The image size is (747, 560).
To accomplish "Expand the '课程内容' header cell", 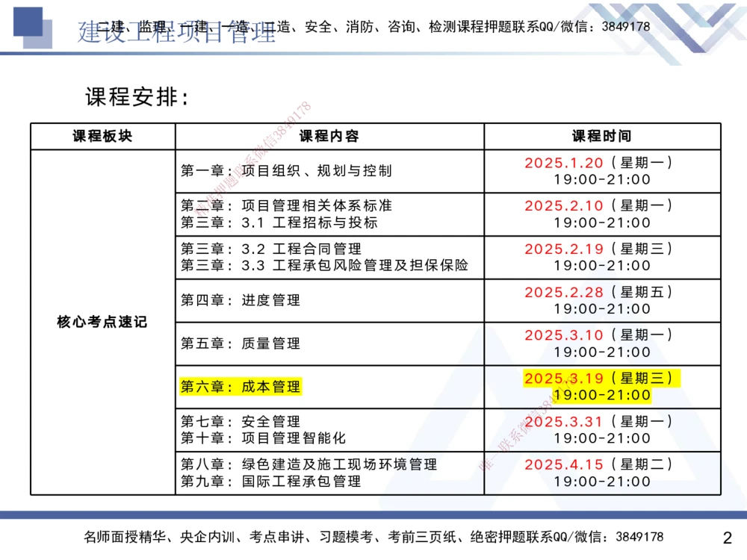I will 331,135.
